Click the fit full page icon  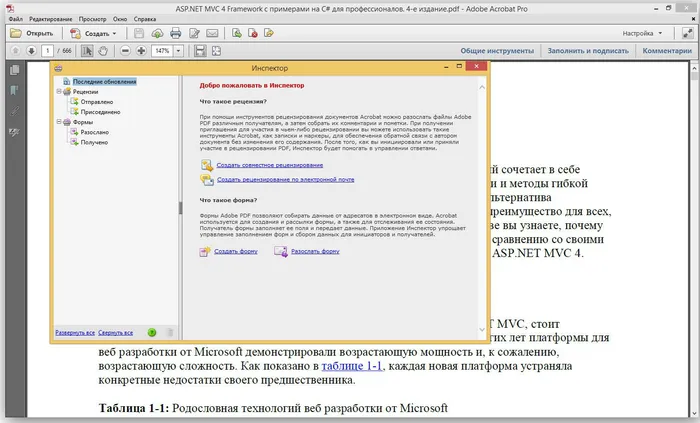coord(217,51)
